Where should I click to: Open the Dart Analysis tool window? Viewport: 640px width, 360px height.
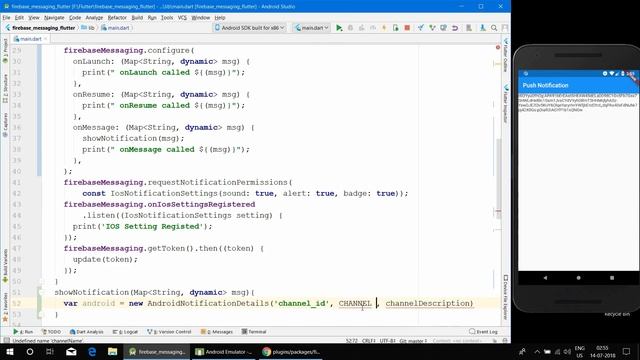[x=87, y=332]
